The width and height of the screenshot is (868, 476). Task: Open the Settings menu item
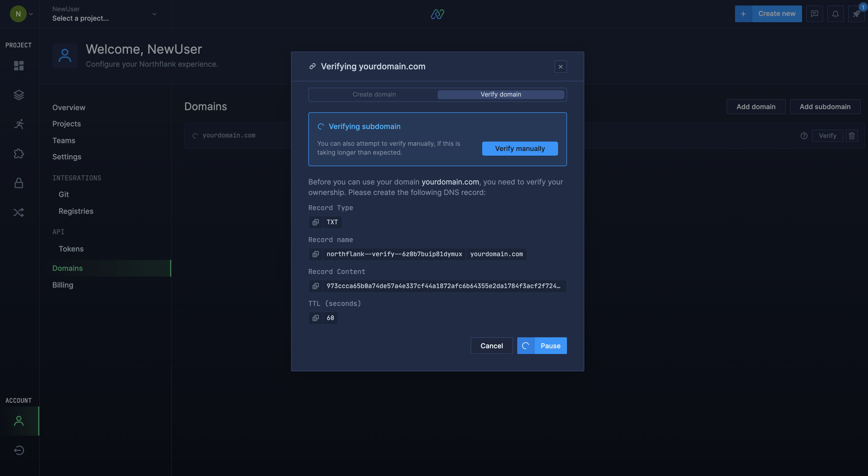(x=67, y=157)
